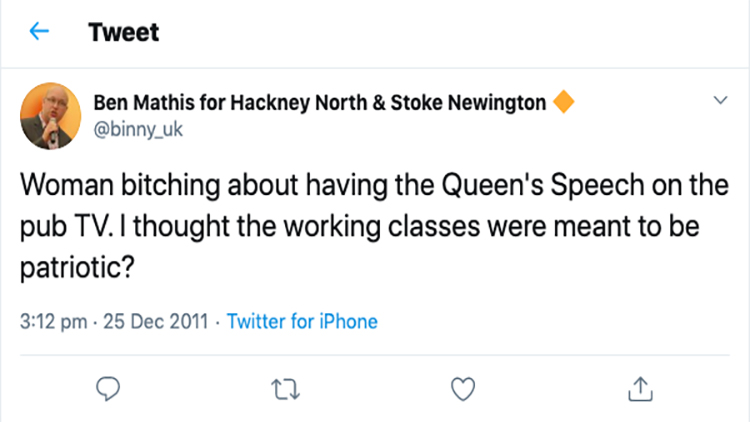The image size is (750, 422).
Task: Reply to the tweet
Action: (107, 386)
